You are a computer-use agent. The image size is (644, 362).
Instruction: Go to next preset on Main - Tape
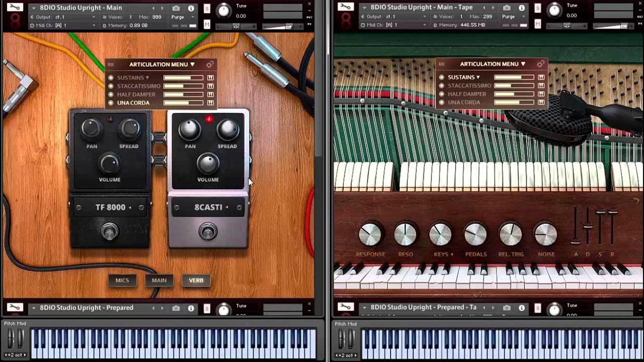(x=494, y=8)
